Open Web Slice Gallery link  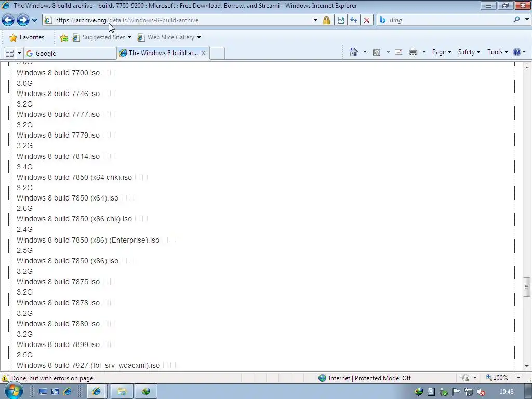166,37
